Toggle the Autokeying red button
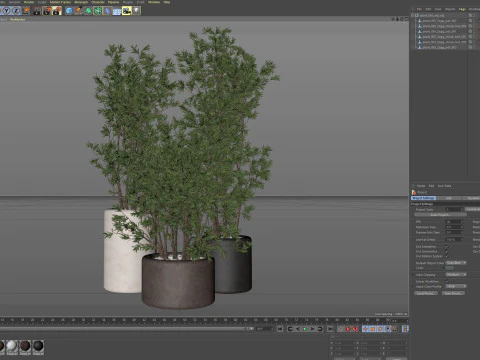480x360 pixels. click(x=355, y=329)
